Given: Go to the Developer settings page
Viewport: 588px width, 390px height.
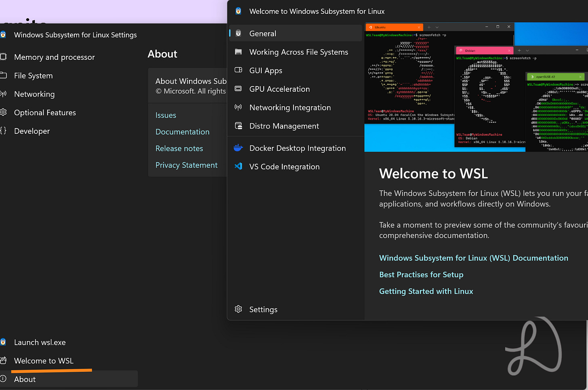Looking at the screenshot, I should pyautogui.click(x=32, y=131).
